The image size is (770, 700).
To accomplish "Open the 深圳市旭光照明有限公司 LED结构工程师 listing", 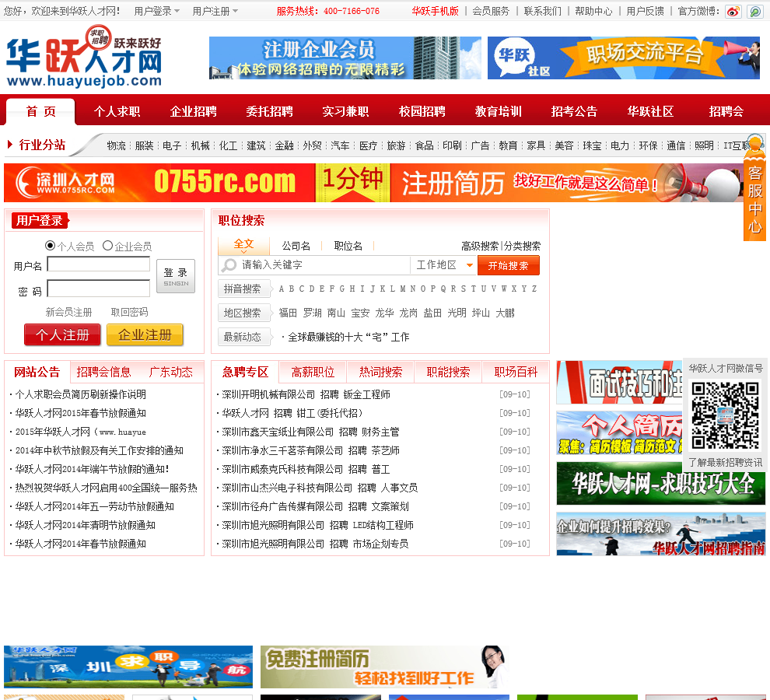I will point(318,525).
